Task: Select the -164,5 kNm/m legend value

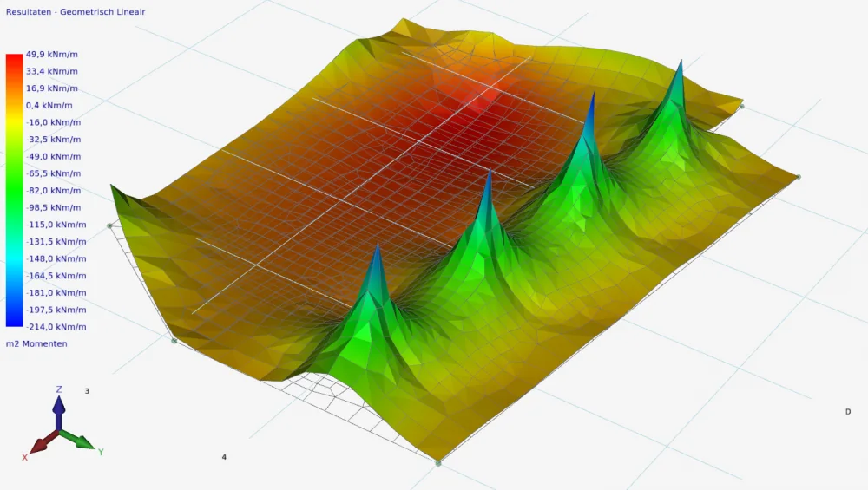Action: point(56,276)
